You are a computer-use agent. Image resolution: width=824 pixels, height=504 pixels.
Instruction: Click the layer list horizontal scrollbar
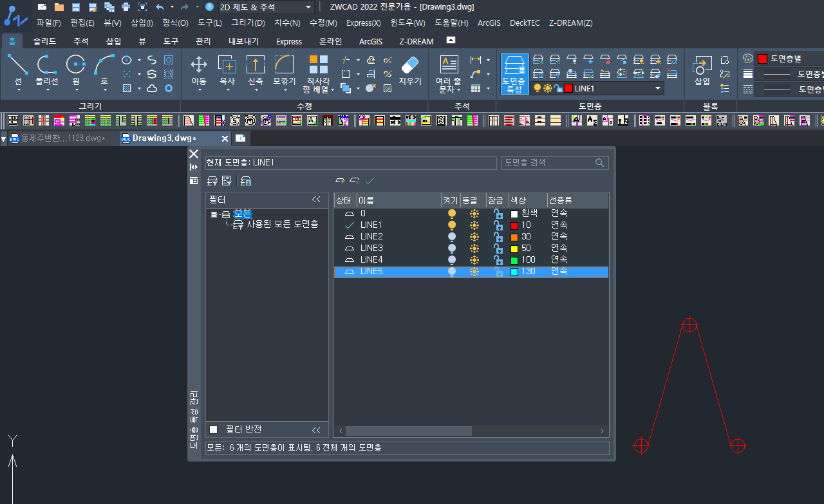pyautogui.click(x=408, y=431)
